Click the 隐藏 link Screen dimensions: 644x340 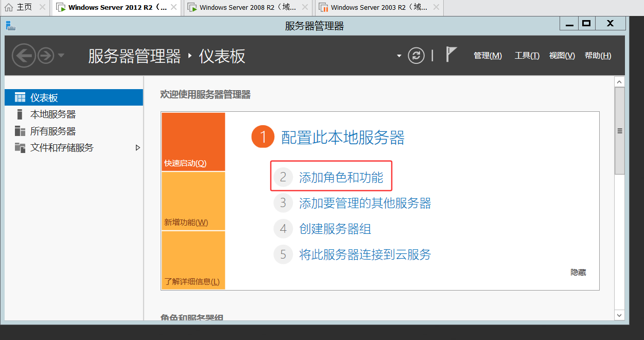point(578,272)
